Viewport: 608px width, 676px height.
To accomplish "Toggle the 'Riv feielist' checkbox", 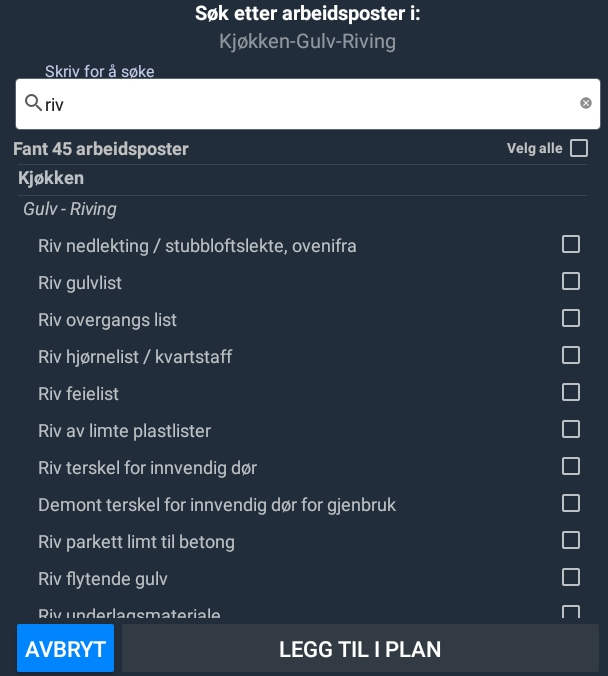I will (x=571, y=392).
